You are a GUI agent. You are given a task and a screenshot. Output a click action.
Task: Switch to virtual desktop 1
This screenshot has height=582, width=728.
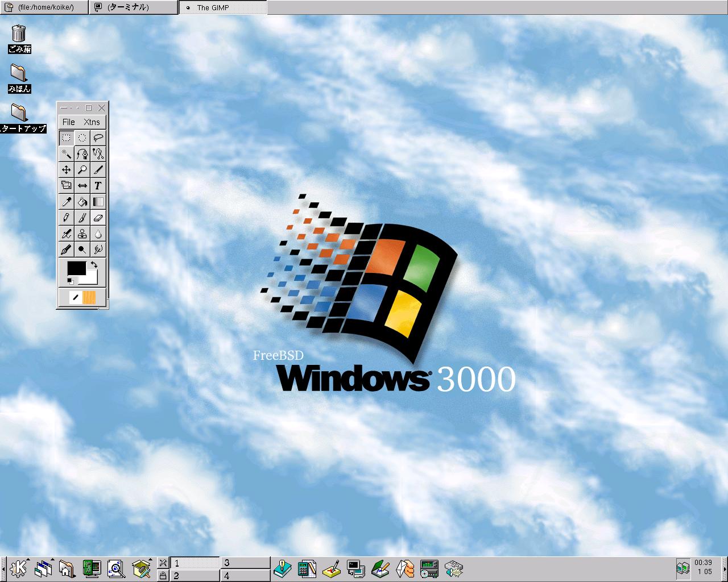tap(195, 563)
